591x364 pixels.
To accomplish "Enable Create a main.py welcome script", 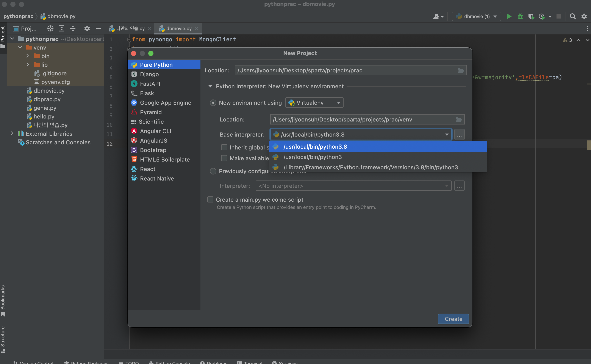I will [x=210, y=199].
